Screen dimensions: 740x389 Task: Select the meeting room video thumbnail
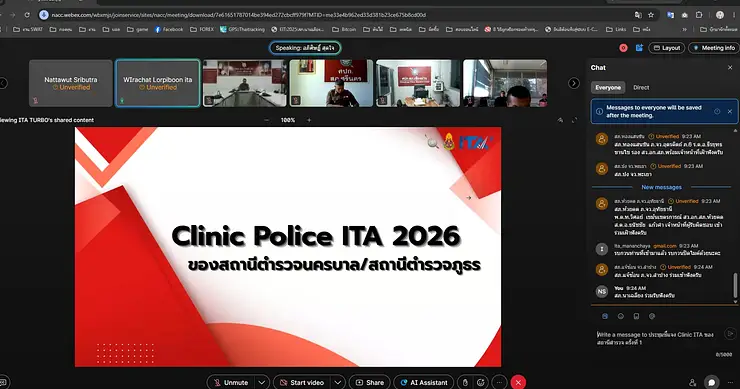[x=244, y=83]
